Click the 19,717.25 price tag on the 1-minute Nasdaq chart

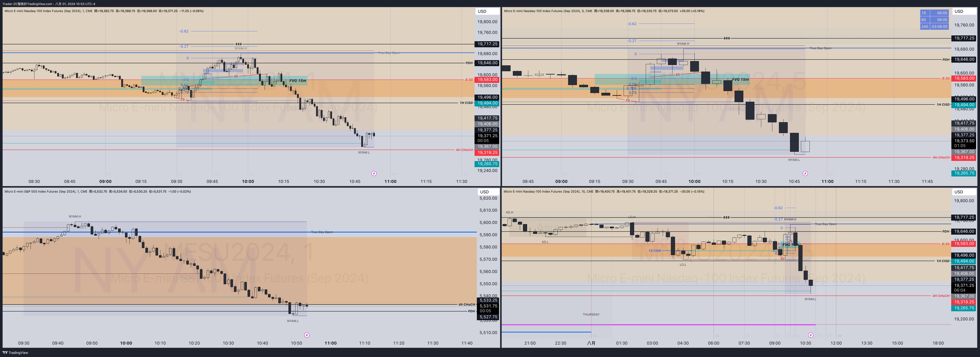click(x=487, y=44)
